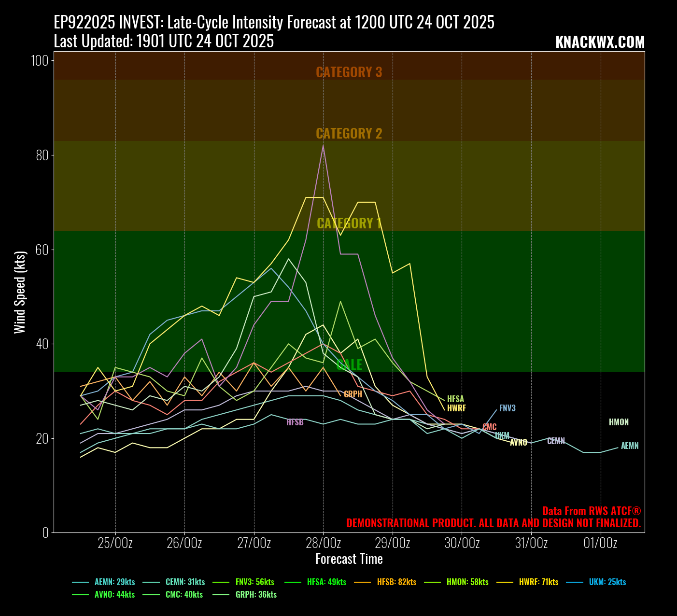Click the 28/00z x-axis tick label
This screenshot has width=677, height=616.
tap(323, 543)
